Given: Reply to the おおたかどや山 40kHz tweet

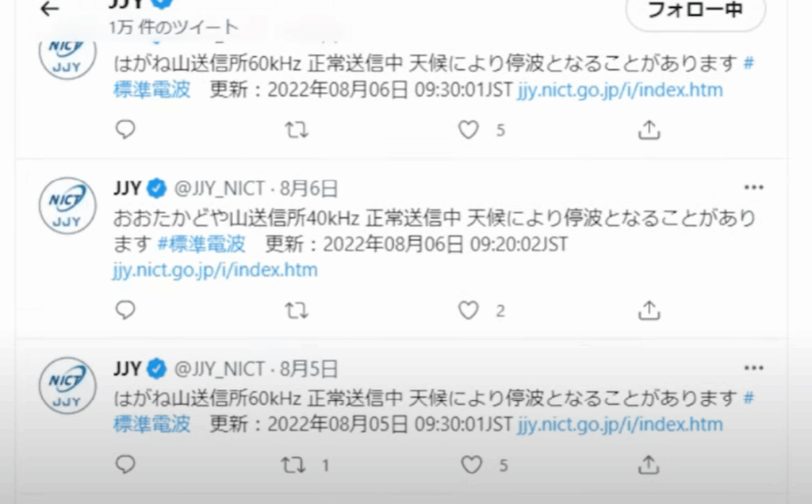Looking at the screenshot, I should 125,310.
